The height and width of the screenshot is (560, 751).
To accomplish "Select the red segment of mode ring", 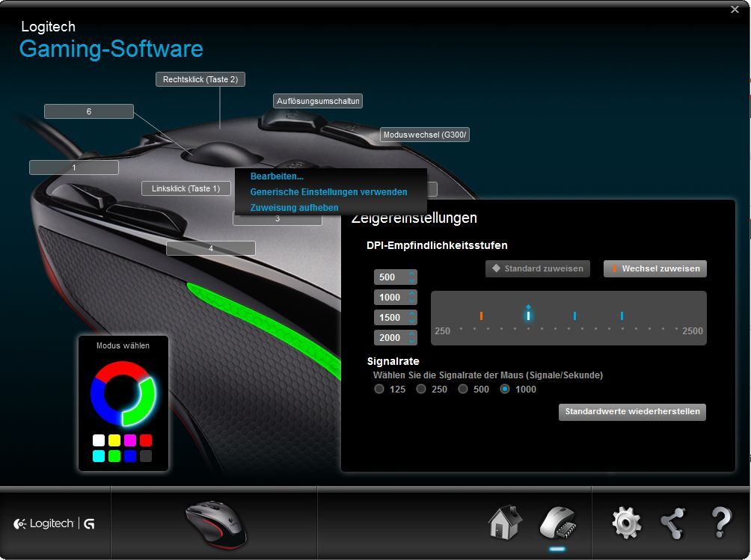I will coord(122,369).
